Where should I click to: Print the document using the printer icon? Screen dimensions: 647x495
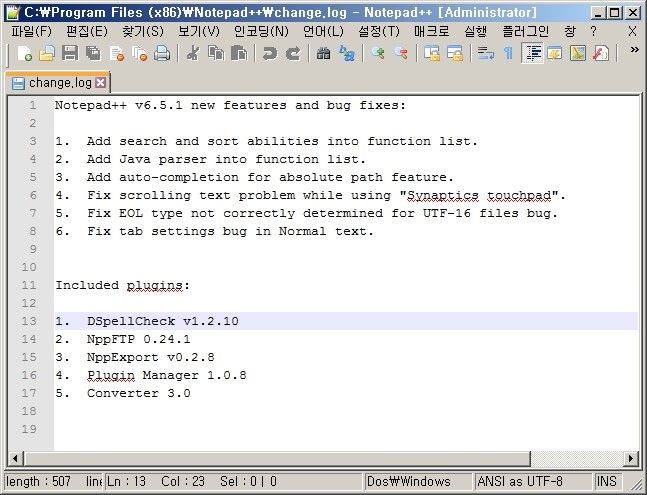[x=162, y=53]
